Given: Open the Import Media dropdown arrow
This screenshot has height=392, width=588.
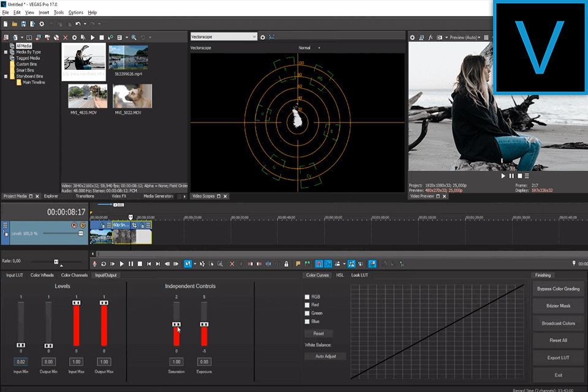Looking at the screenshot, I should pyautogui.click(x=22, y=37).
